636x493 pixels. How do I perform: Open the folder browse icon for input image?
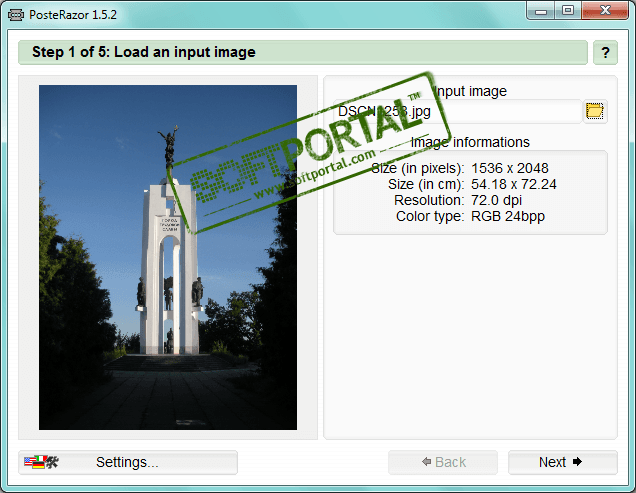pyautogui.click(x=595, y=111)
